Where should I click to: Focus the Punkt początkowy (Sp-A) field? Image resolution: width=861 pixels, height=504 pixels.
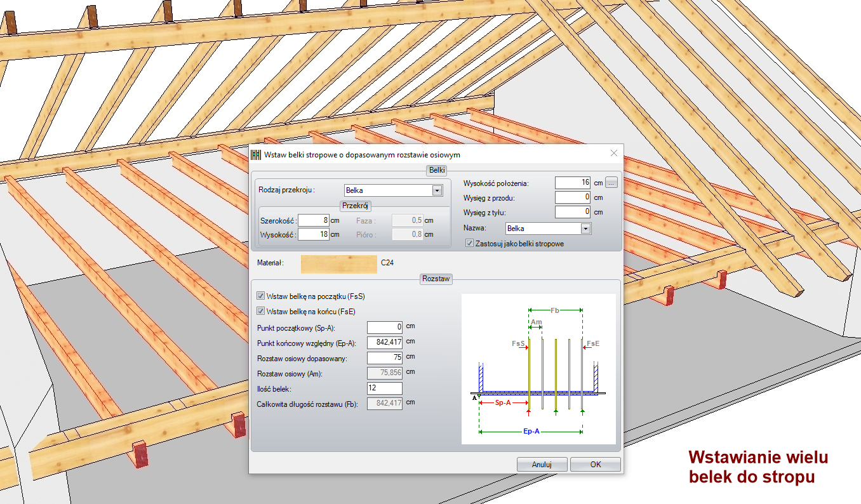click(x=384, y=327)
